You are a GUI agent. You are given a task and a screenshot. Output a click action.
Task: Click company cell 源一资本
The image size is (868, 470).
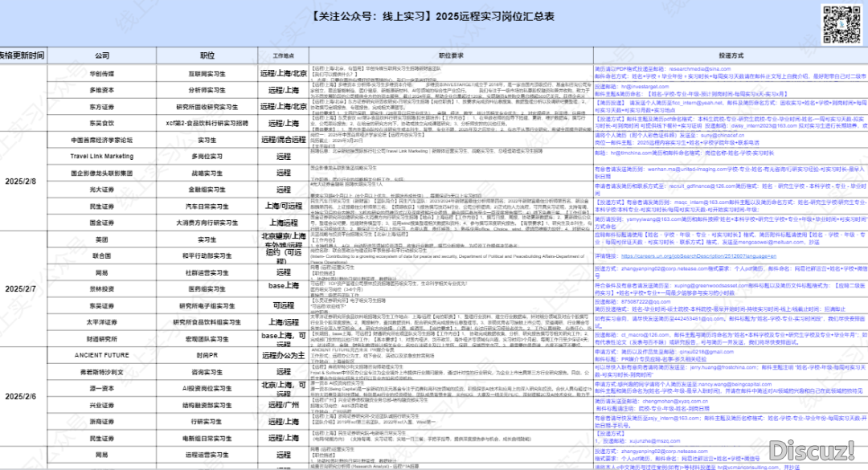pyautogui.click(x=102, y=389)
